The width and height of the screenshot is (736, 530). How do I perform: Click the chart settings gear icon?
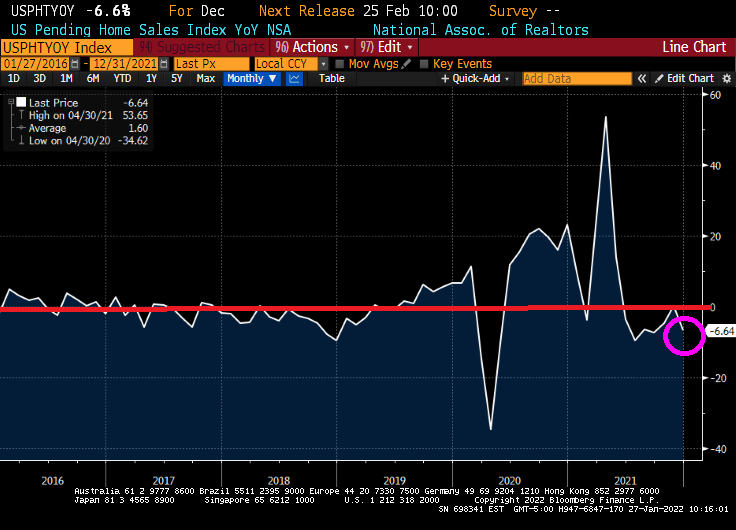tap(726, 78)
